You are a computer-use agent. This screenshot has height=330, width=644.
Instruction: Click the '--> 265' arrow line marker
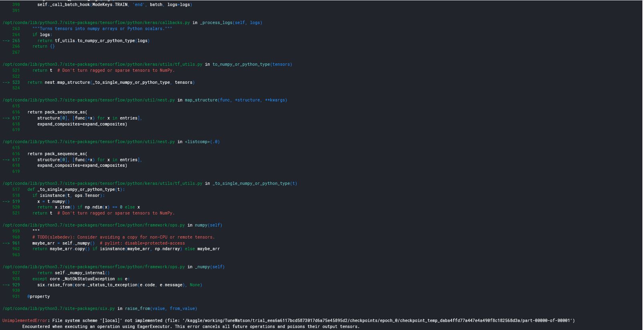click(x=11, y=40)
